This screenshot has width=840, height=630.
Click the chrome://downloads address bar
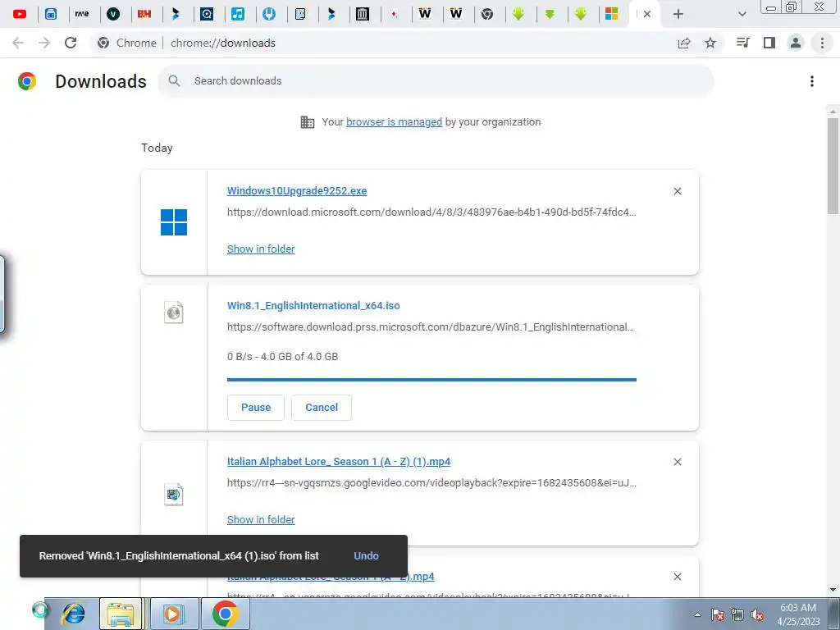(223, 43)
